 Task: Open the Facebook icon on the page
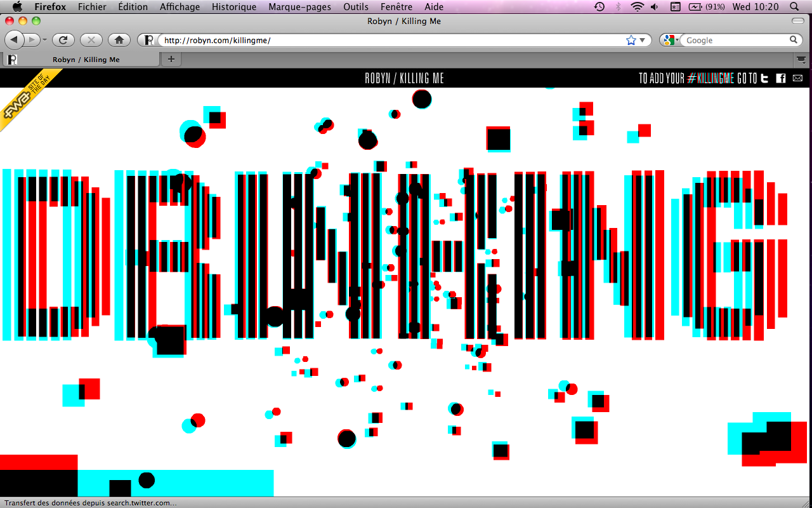coord(781,78)
